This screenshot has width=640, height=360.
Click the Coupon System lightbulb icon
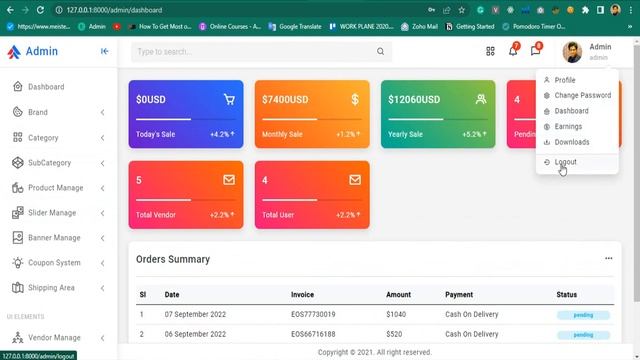(18, 262)
